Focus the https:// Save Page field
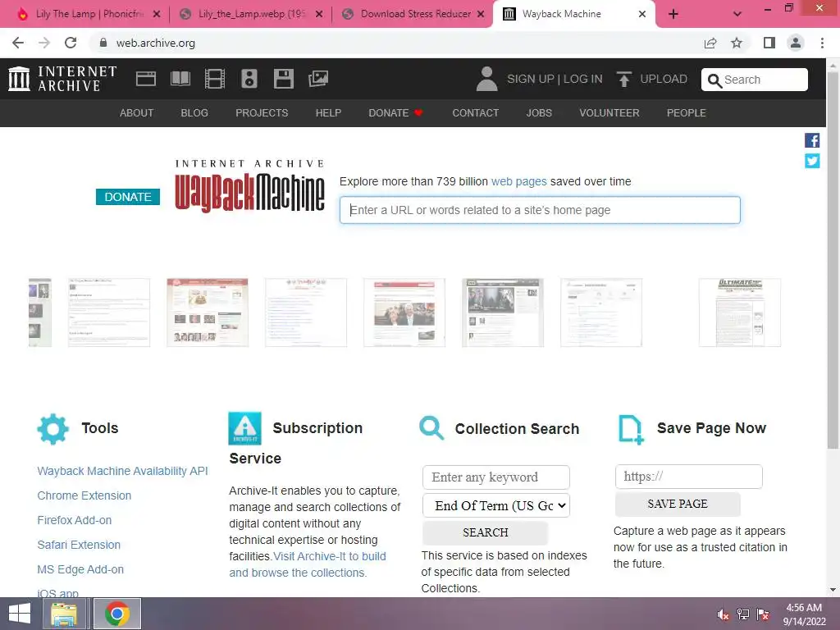840x630 pixels. 689,477
